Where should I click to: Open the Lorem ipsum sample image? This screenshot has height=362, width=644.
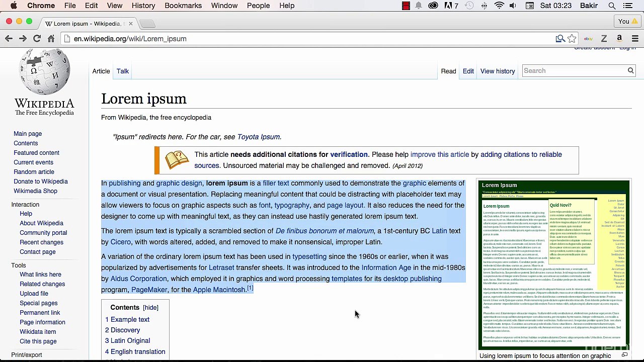click(553, 264)
